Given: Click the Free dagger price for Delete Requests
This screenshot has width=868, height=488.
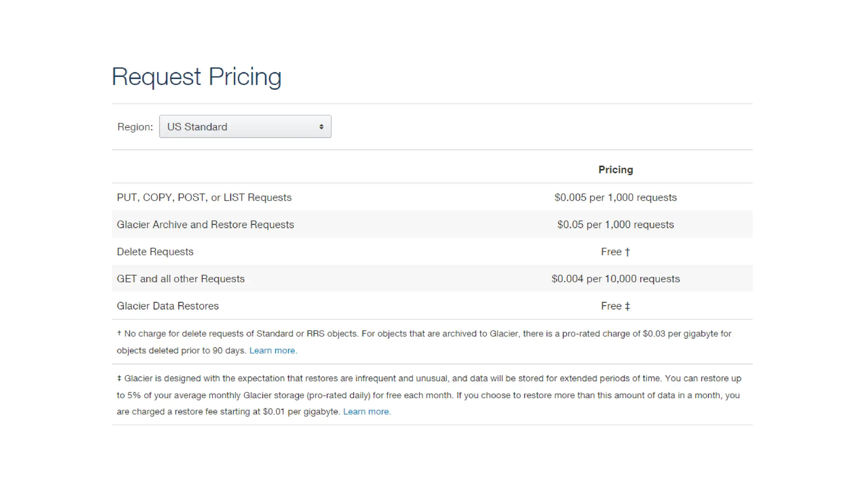Looking at the screenshot, I should [615, 252].
